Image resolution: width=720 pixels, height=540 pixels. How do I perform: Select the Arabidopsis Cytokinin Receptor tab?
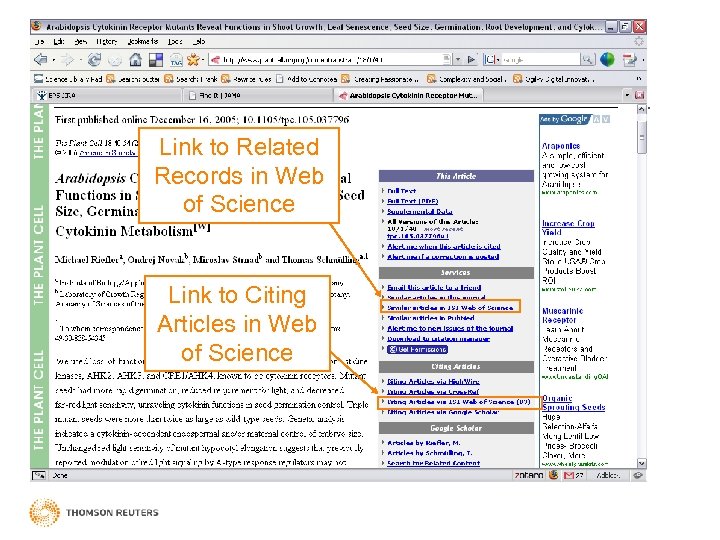pos(409,95)
